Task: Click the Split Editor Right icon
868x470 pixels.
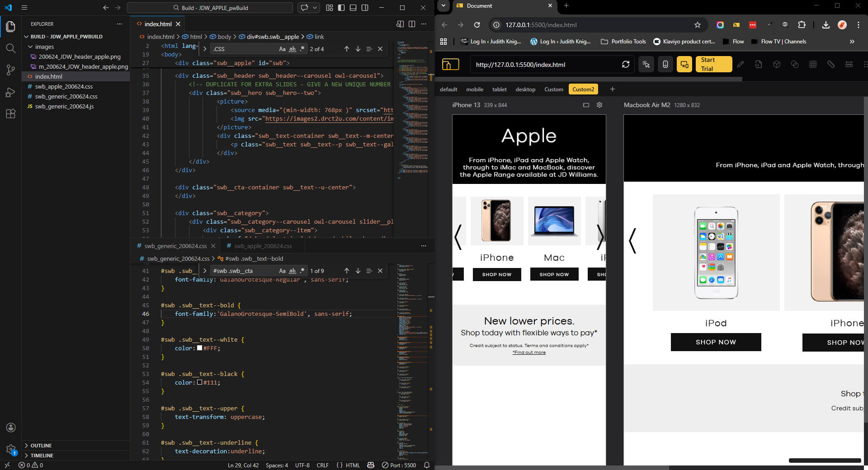Action: (x=412, y=24)
